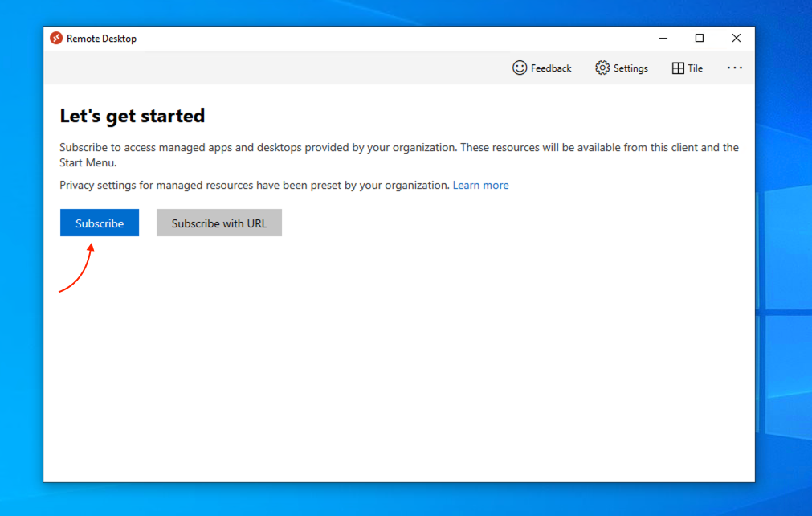Click the "Let's get started" heading
Viewport: 812px width, 516px height.
pyautogui.click(x=133, y=116)
